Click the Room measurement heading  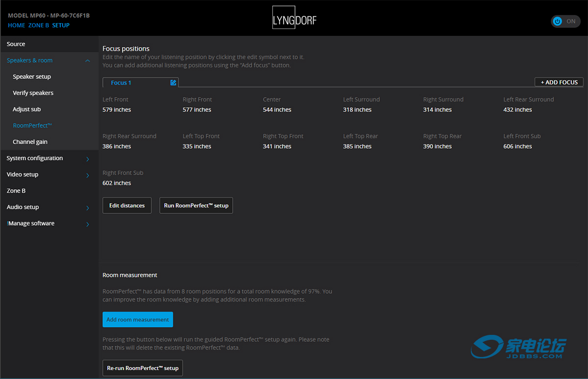(130, 275)
